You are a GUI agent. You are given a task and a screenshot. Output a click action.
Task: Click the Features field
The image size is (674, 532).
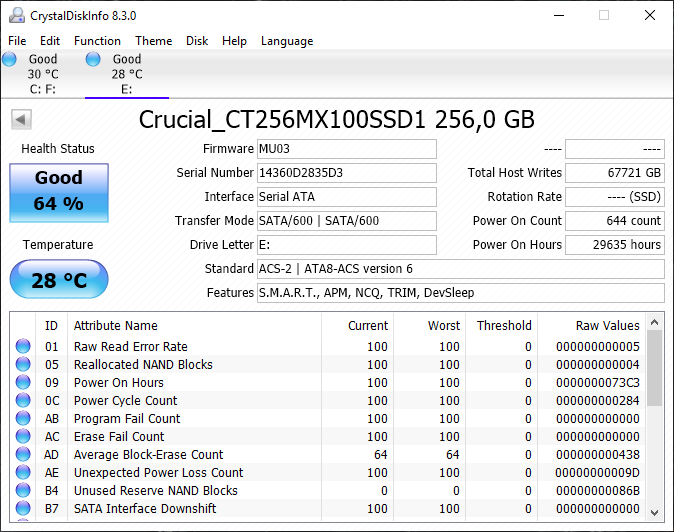tap(461, 293)
